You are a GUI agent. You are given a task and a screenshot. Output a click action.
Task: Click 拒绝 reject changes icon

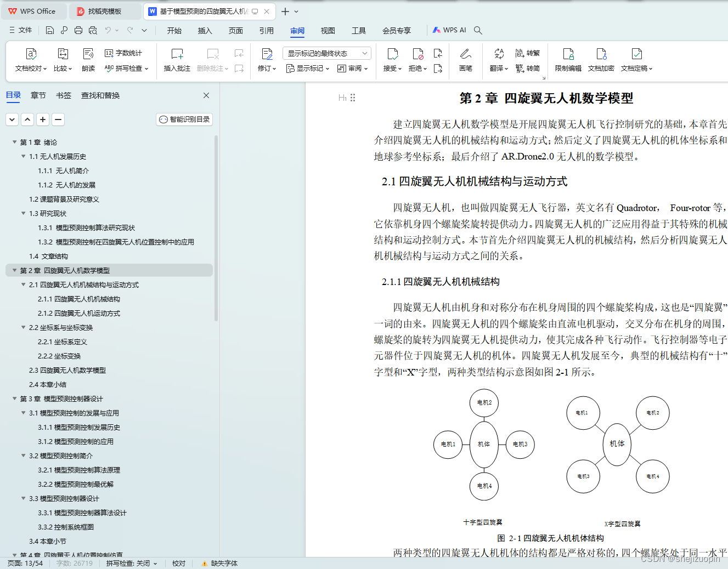pyautogui.click(x=417, y=54)
